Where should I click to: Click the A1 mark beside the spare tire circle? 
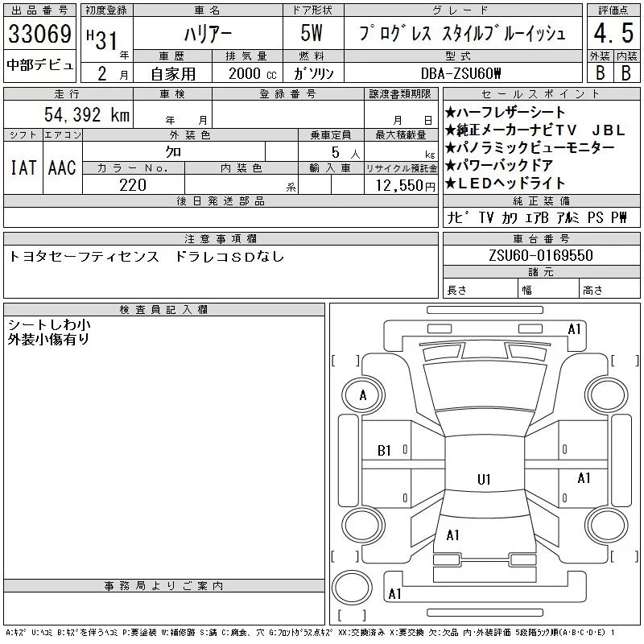pyautogui.click(x=394, y=594)
